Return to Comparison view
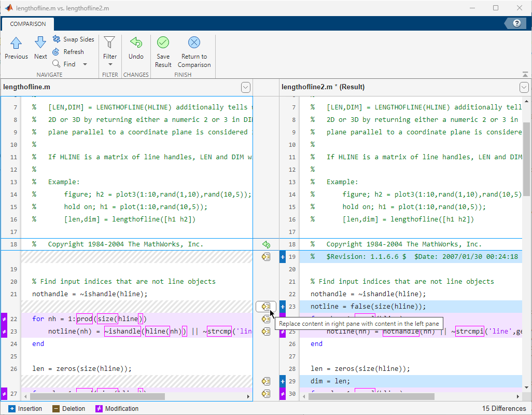 [x=194, y=52]
